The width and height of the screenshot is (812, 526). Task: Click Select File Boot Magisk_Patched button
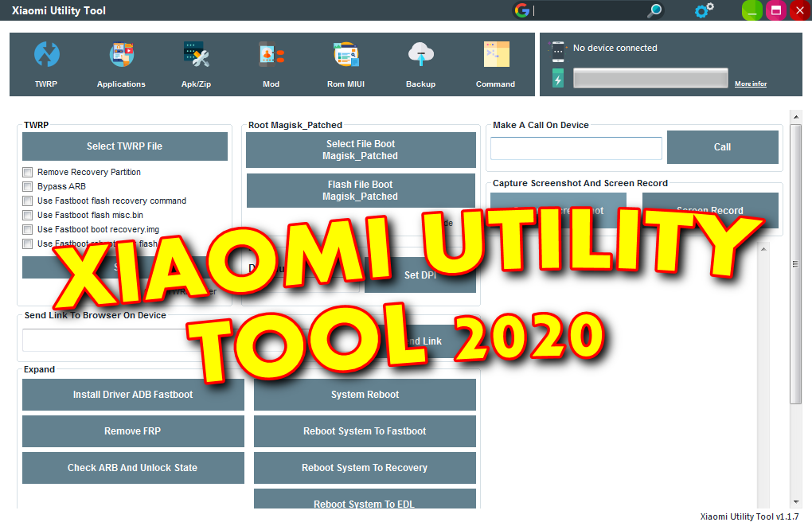361,150
